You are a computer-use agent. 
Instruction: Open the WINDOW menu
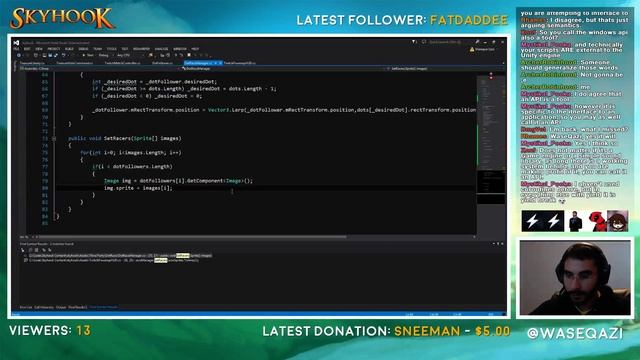180,49
